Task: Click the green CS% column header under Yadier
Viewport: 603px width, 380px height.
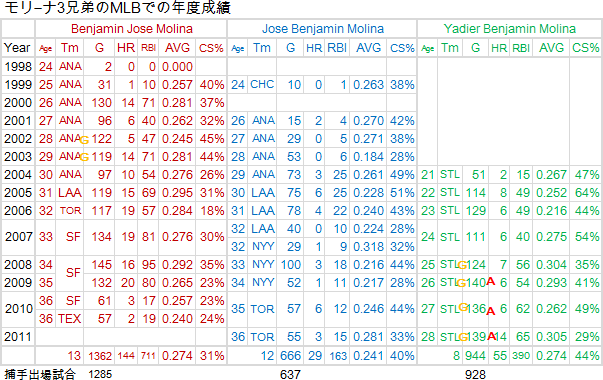Action: tap(586, 48)
